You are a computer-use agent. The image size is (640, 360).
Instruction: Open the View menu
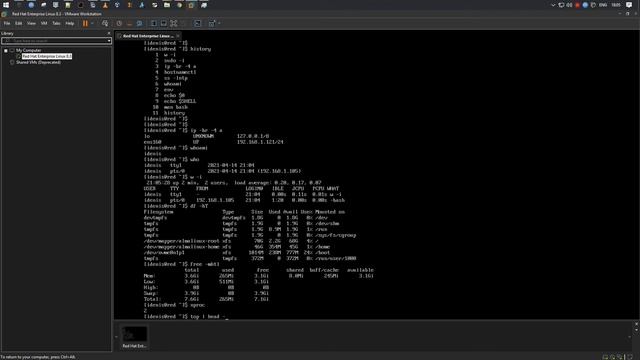click(x=31, y=23)
